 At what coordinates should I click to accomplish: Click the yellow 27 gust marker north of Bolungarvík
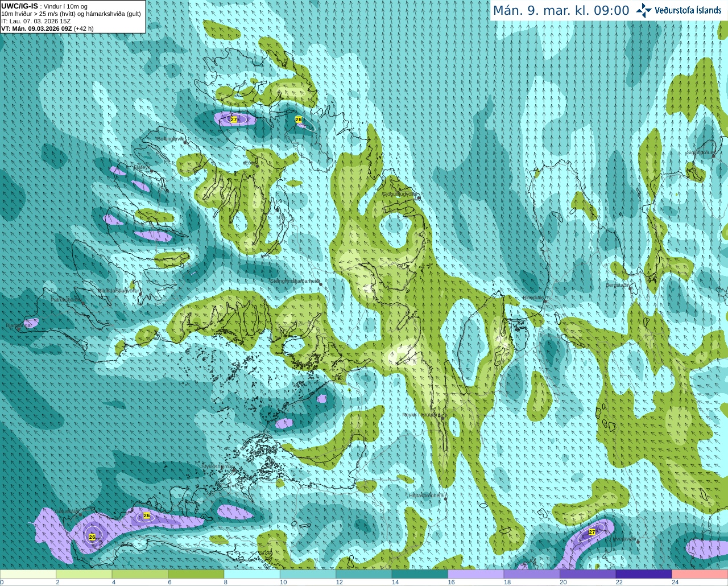click(x=234, y=119)
